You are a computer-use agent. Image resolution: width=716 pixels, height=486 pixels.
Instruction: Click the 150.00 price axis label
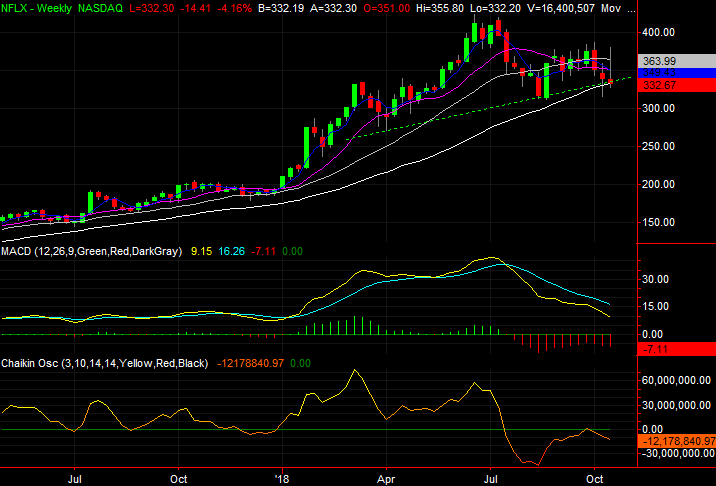coord(658,222)
